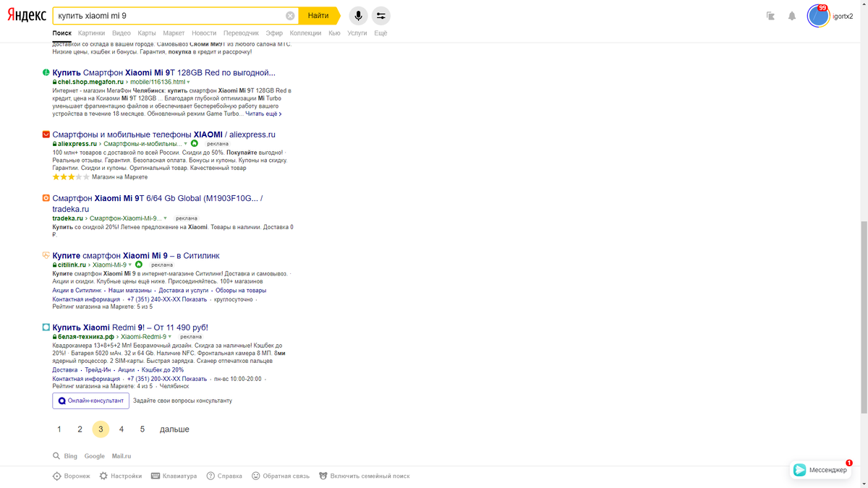Switch to the Карты tab

(147, 33)
